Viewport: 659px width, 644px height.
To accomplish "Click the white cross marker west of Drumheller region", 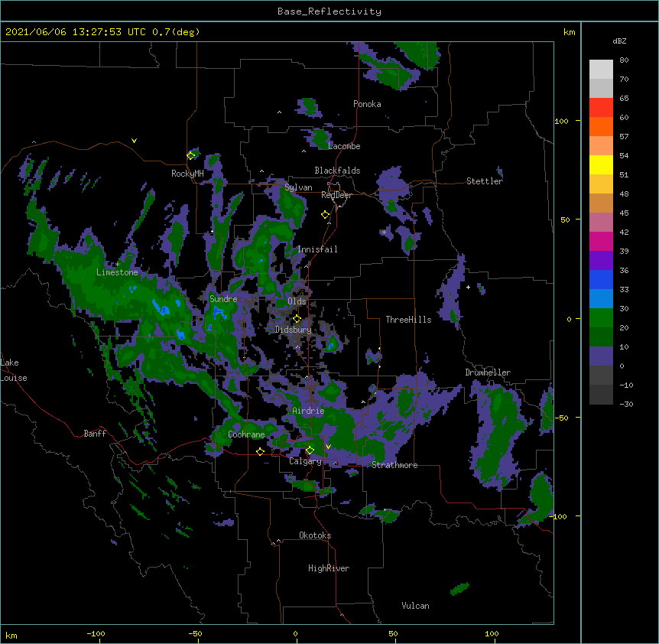I will click(468, 287).
